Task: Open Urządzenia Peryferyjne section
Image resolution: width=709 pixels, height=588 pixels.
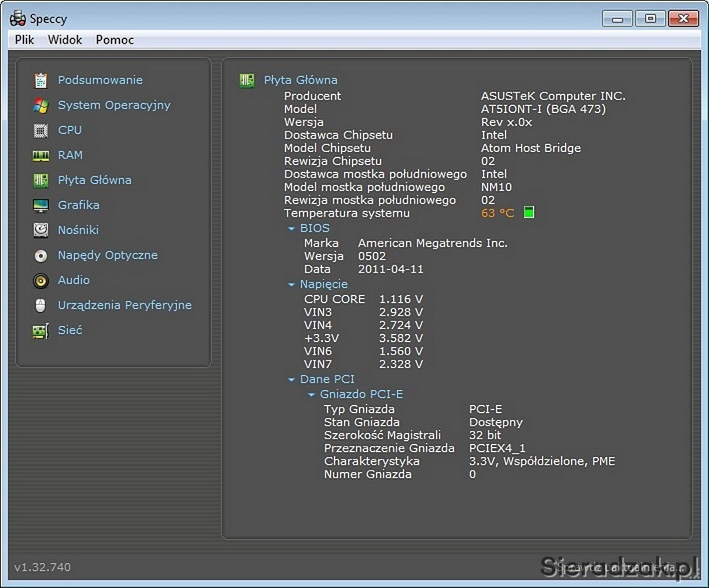Action: (x=125, y=305)
